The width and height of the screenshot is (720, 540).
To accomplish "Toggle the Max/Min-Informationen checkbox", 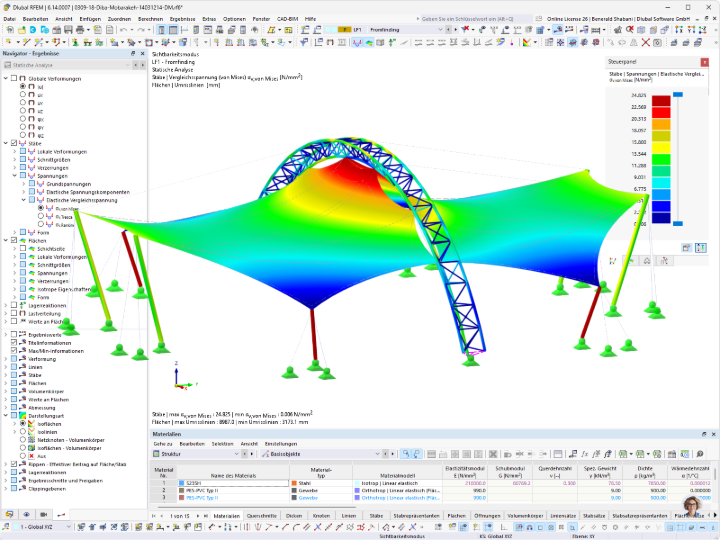I will (x=14, y=351).
